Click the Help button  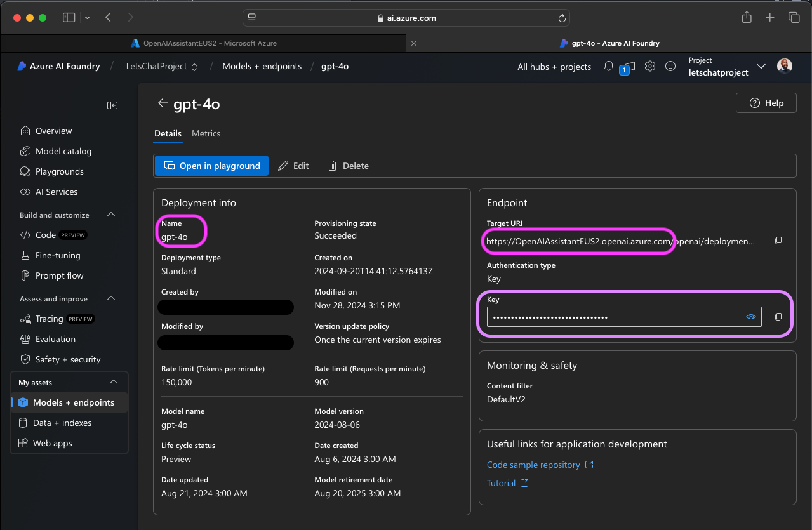pos(766,103)
